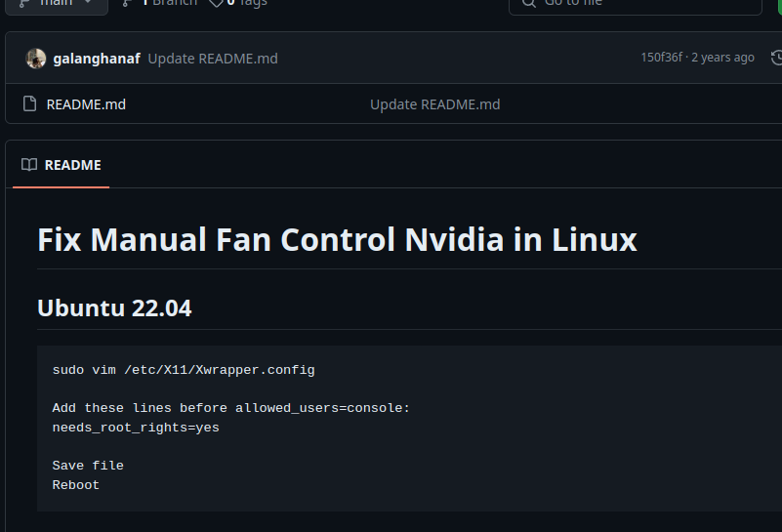This screenshot has height=532, width=782.
Task: Click galanghanaf's avatar image
Action: click(36, 59)
